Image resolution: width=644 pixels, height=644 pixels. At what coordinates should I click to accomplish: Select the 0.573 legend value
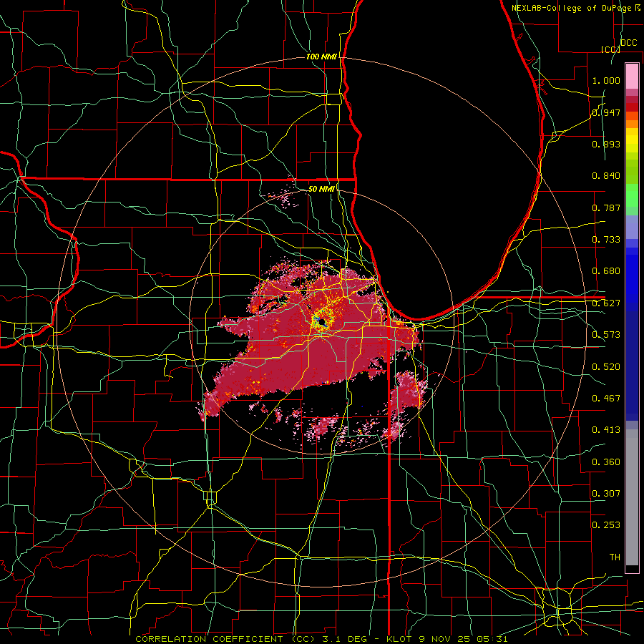606,335
